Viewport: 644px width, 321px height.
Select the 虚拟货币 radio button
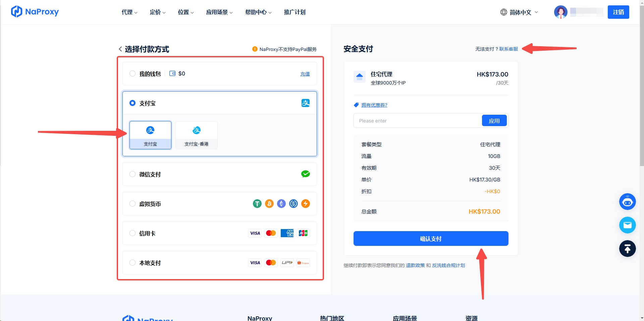click(132, 204)
